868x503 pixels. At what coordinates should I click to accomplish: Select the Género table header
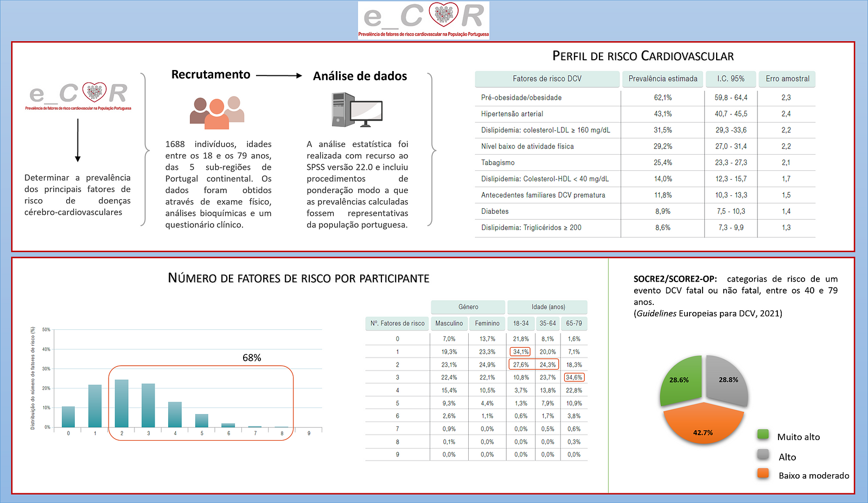468,307
